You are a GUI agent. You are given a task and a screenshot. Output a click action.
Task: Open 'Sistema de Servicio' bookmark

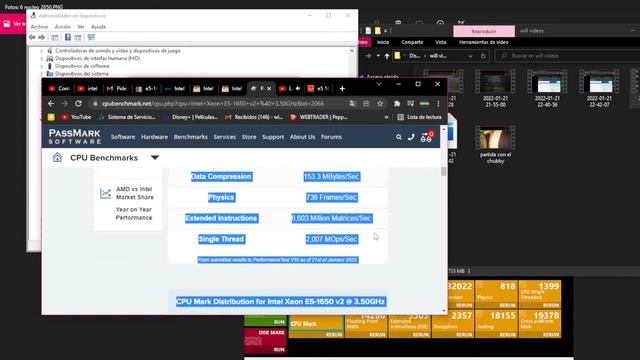click(127, 117)
